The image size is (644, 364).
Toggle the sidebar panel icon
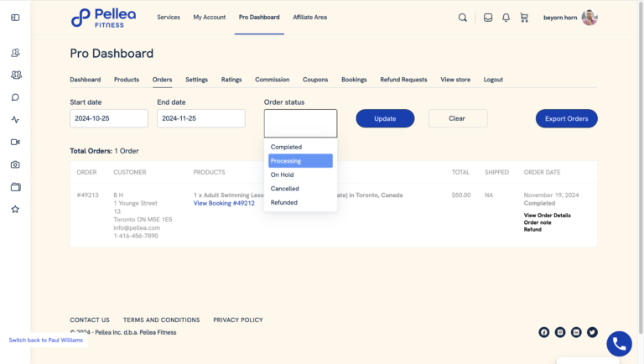pos(15,18)
